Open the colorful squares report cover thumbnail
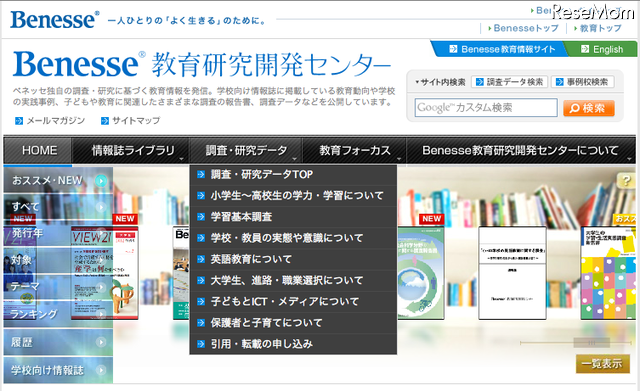The image size is (640, 391). coord(608,273)
